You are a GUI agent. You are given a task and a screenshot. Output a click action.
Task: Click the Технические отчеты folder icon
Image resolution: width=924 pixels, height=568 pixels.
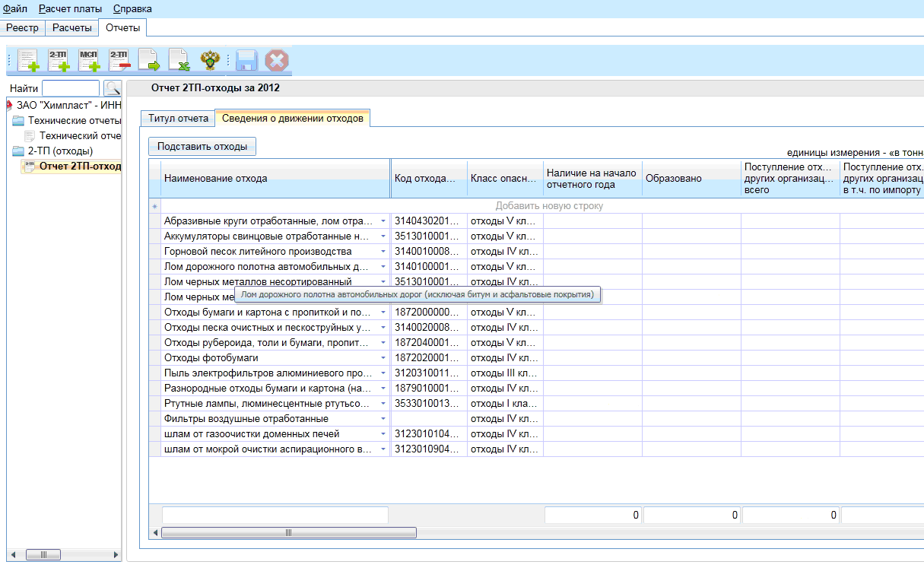tap(19, 120)
